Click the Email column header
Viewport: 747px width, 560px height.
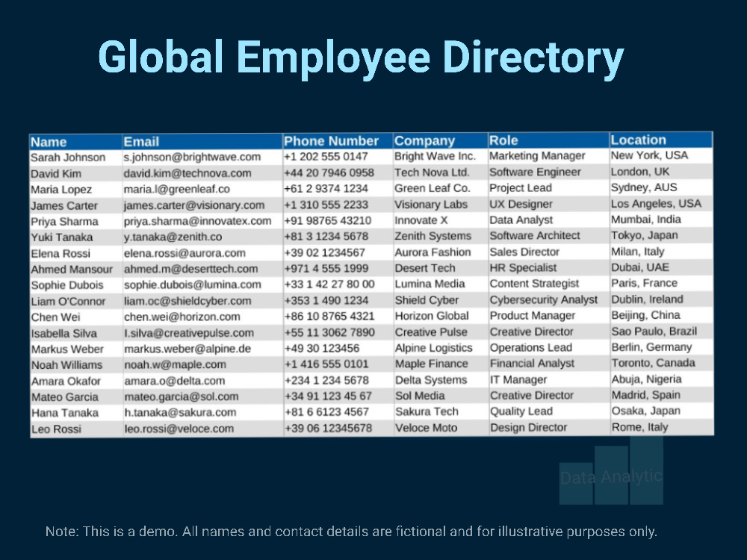(x=202, y=141)
